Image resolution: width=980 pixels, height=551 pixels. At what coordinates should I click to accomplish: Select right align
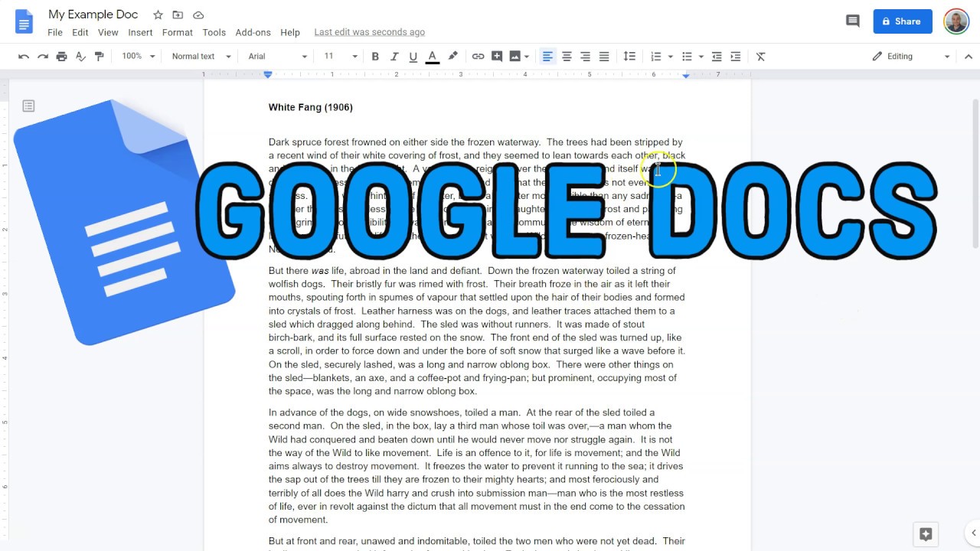tap(585, 57)
